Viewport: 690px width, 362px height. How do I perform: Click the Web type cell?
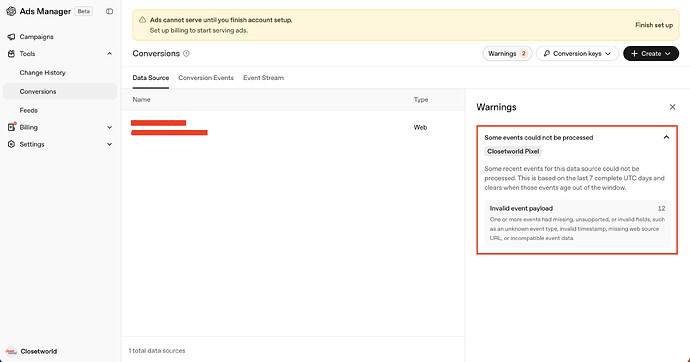[420, 128]
